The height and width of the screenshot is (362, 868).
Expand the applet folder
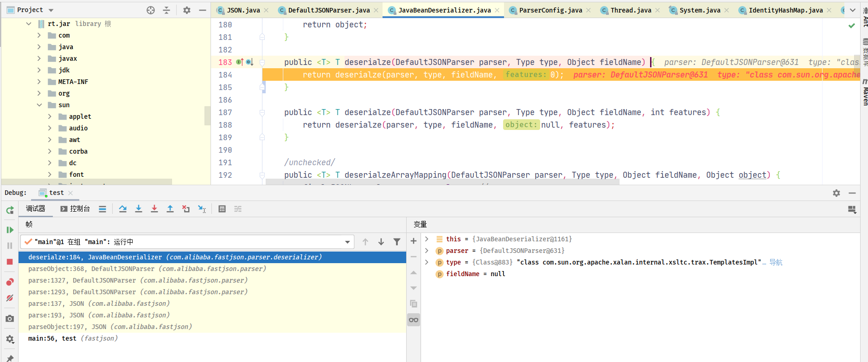(x=50, y=116)
